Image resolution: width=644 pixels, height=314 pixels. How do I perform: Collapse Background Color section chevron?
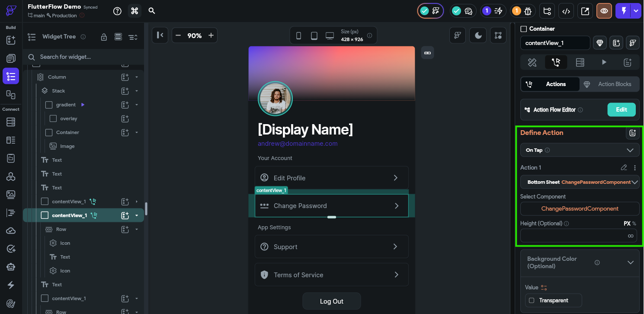pos(631,263)
